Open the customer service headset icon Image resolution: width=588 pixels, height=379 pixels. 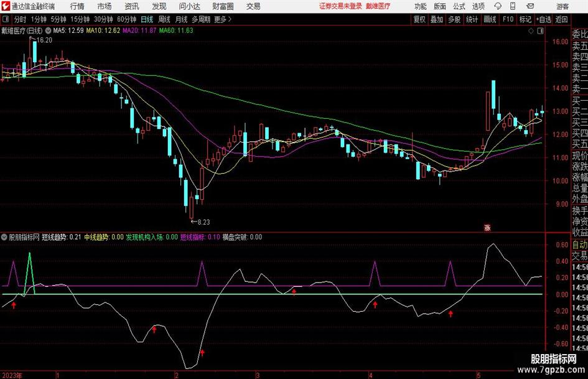click(498, 6)
